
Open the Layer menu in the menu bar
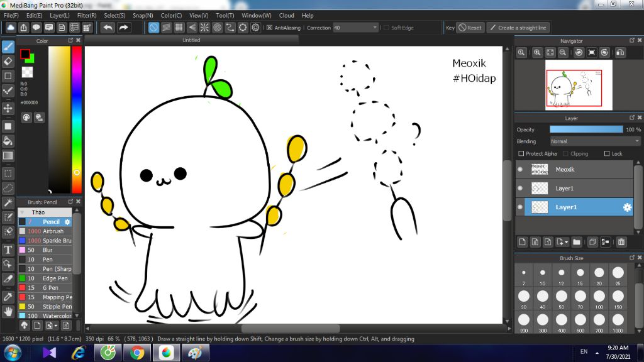click(60, 15)
